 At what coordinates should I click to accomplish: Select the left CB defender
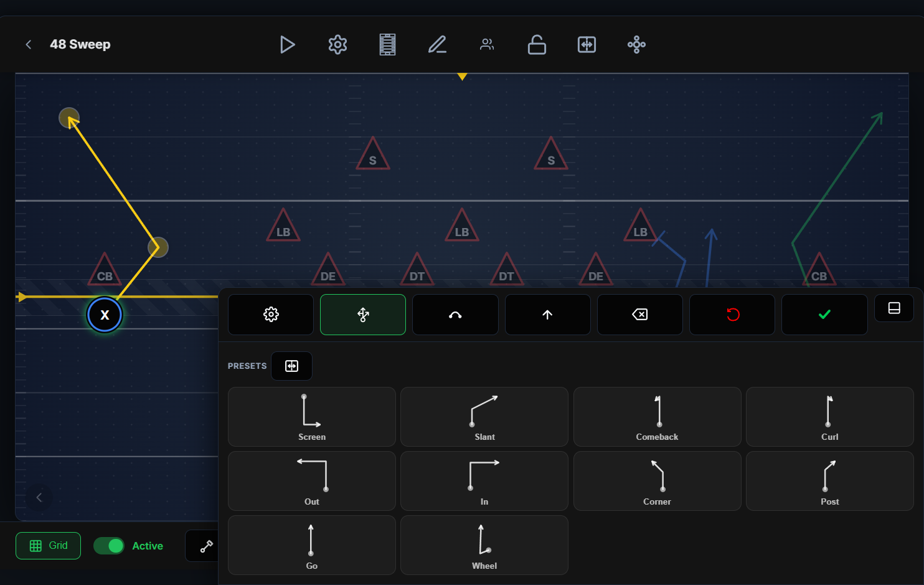[105, 271]
